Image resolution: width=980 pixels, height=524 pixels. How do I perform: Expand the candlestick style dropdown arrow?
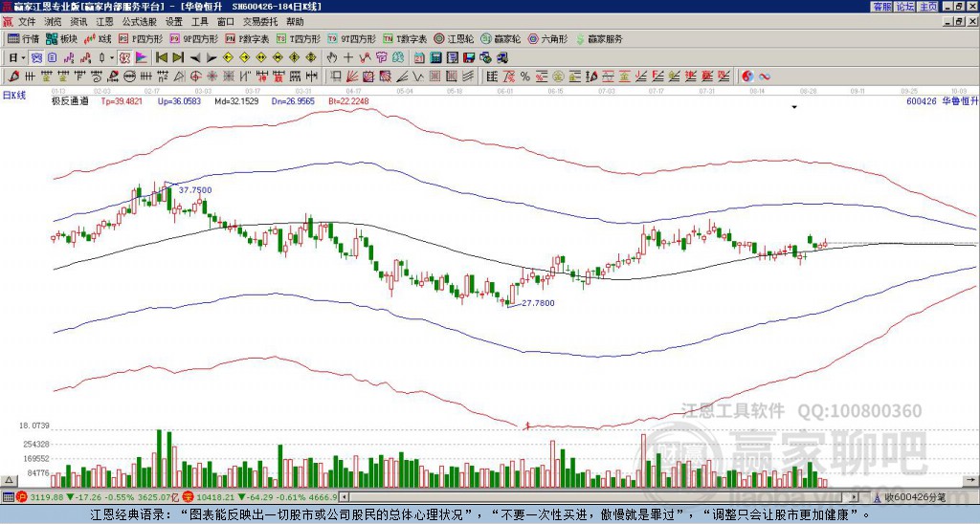click(112, 58)
